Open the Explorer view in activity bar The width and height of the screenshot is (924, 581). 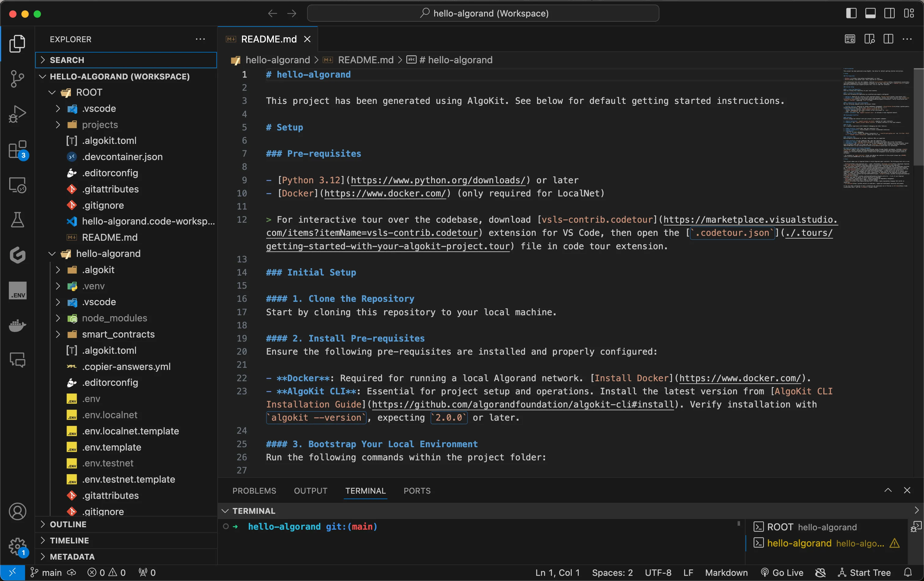click(17, 43)
